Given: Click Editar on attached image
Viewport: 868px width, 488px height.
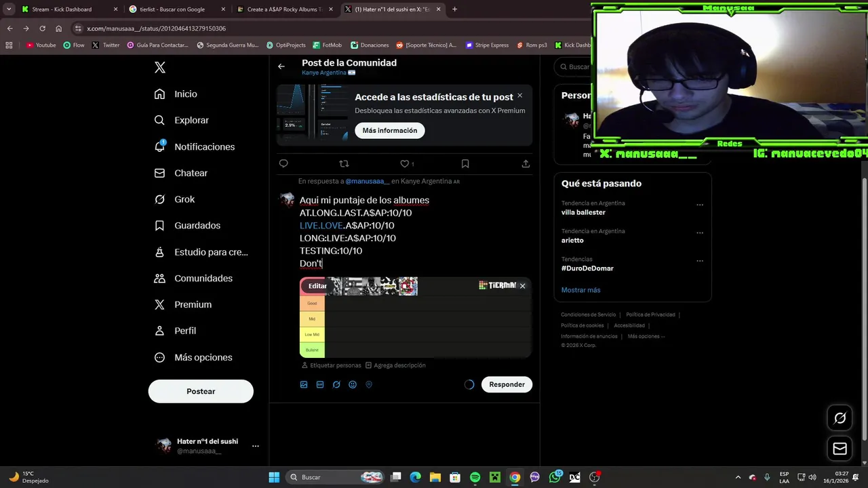Looking at the screenshot, I should (x=317, y=286).
